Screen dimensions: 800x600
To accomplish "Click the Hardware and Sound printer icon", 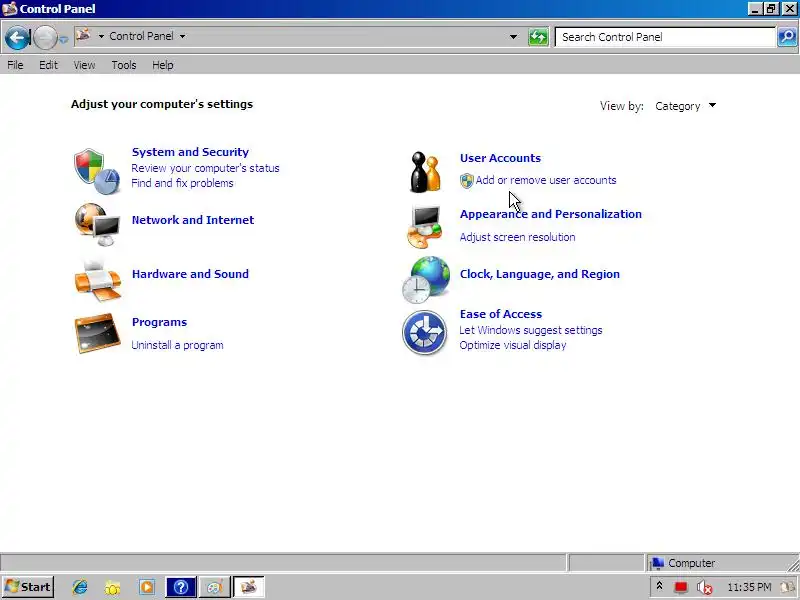I will coord(97,280).
